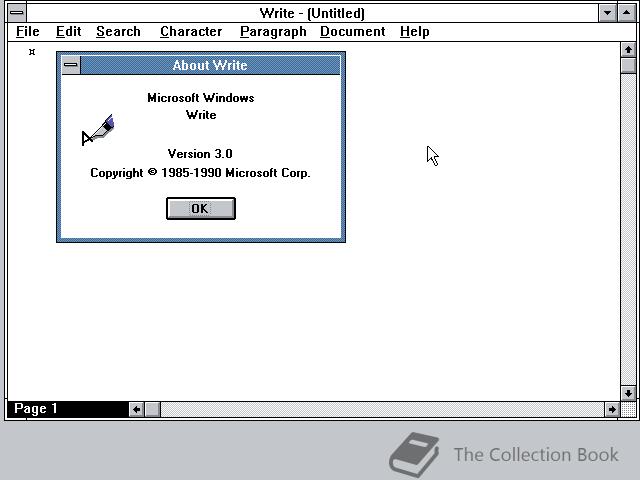Open the Character menu
Screen dimensions: 640x480
pos(191,31)
